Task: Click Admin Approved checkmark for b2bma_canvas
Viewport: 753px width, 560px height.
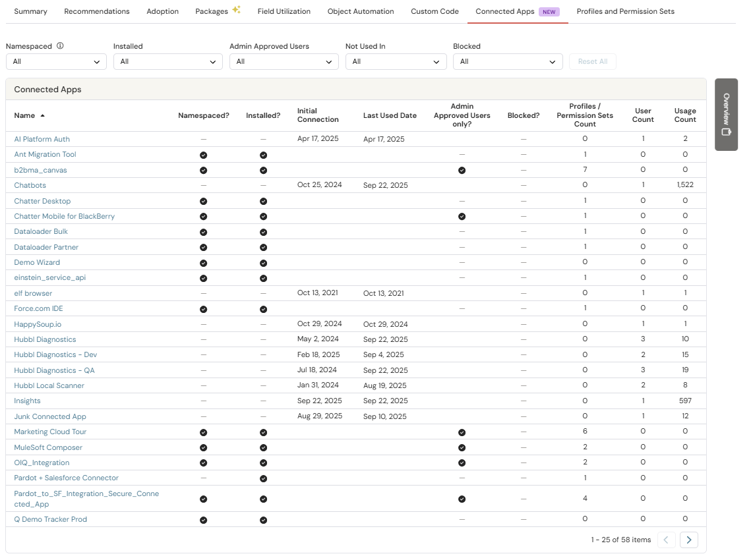Action: coord(462,170)
